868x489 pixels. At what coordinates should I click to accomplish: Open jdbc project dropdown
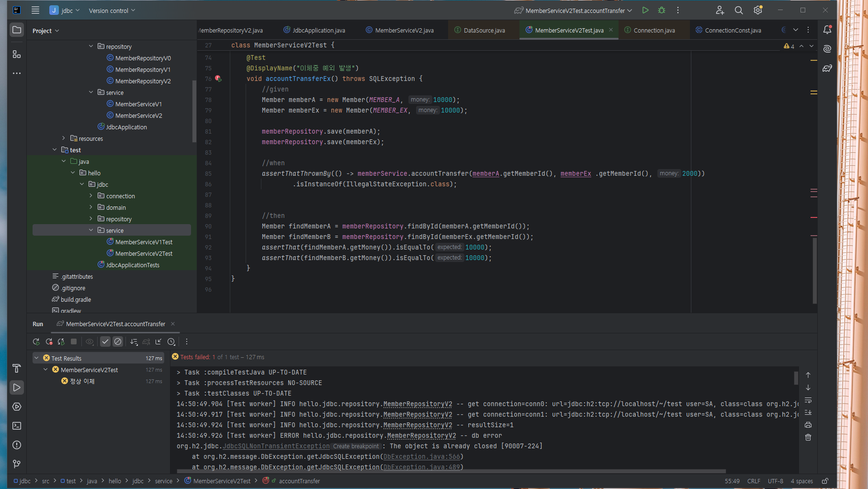click(65, 10)
